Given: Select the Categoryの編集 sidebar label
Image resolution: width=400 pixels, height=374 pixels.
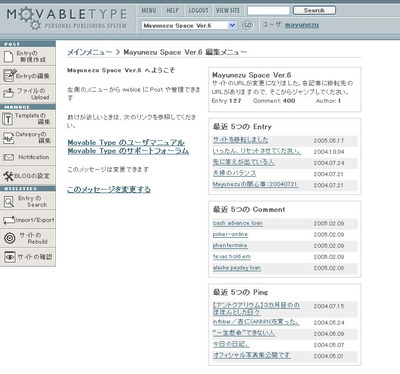Looking at the screenshot, I should 33,137.
